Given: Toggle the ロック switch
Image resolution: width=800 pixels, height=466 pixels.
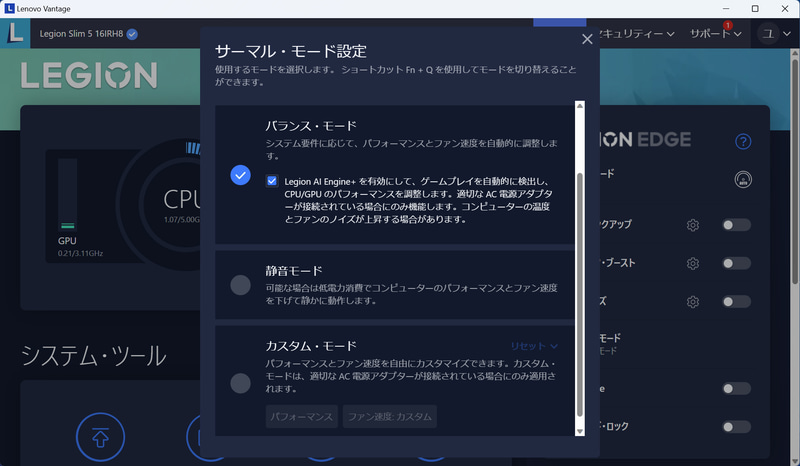Looking at the screenshot, I should click(x=736, y=427).
